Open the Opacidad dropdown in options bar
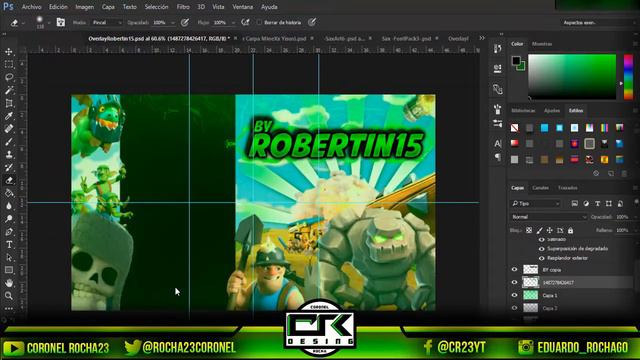This screenshot has width=640, height=360. click(173, 23)
